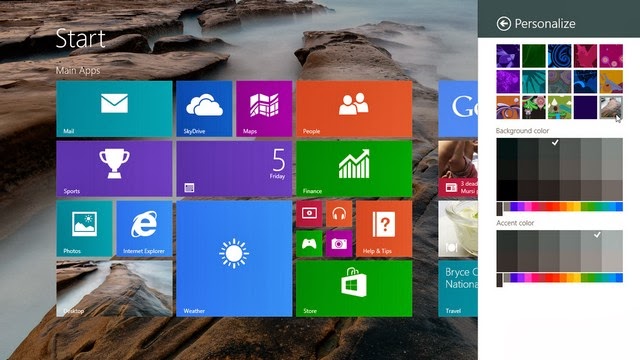Select the orange swirl background thumbnail
Screen dimensions: 640x360
(x=508, y=107)
